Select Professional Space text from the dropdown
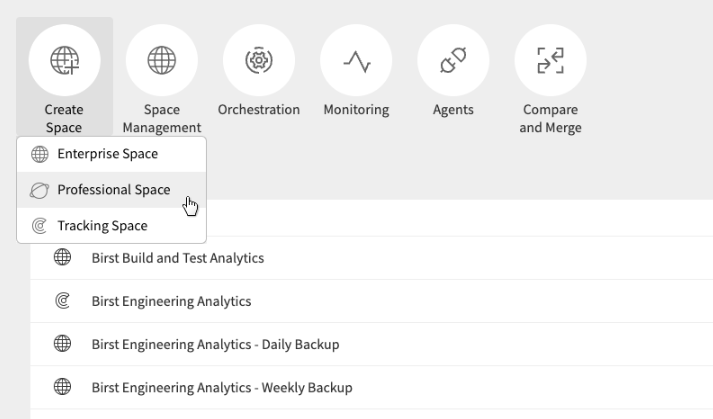Viewport: 713px width, 419px height. [x=113, y=190]
